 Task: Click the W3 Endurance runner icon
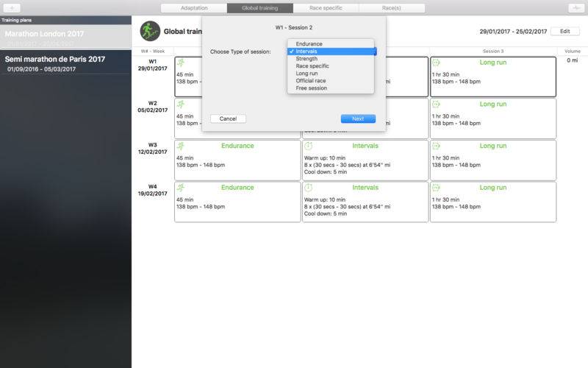[x=181, y=146]
